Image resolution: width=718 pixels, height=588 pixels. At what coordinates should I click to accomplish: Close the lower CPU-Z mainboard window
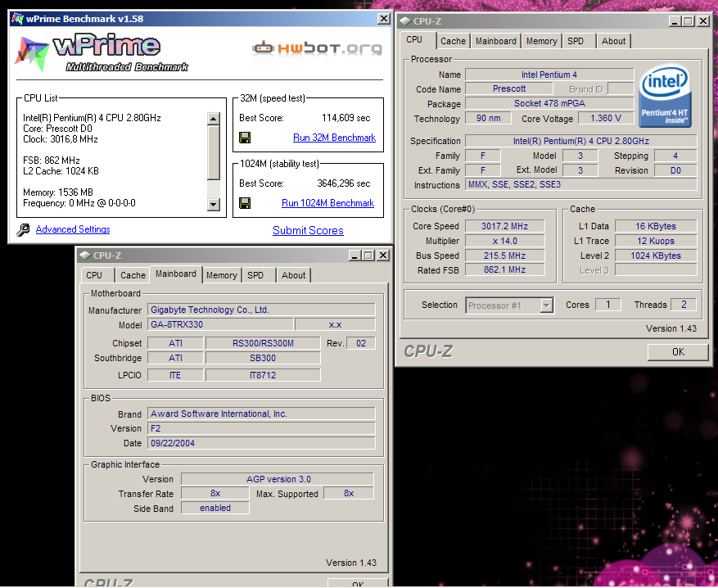click(x=383, y=256)
